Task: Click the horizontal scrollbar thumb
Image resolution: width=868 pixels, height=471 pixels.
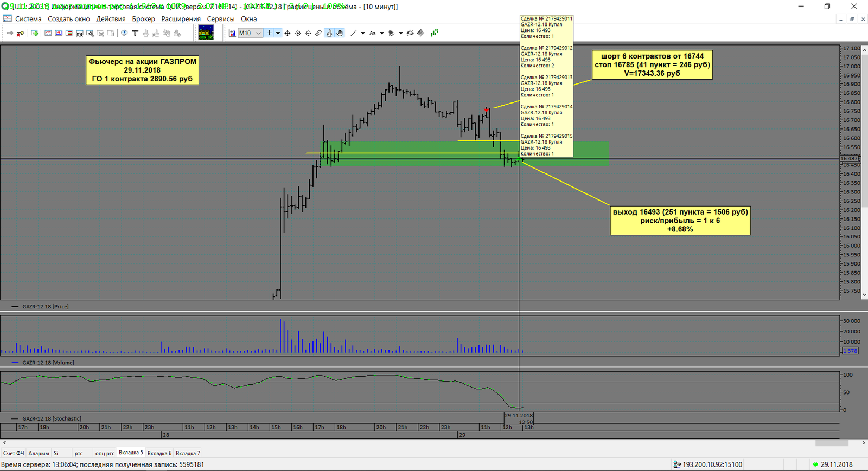Action: coord(832,443)
